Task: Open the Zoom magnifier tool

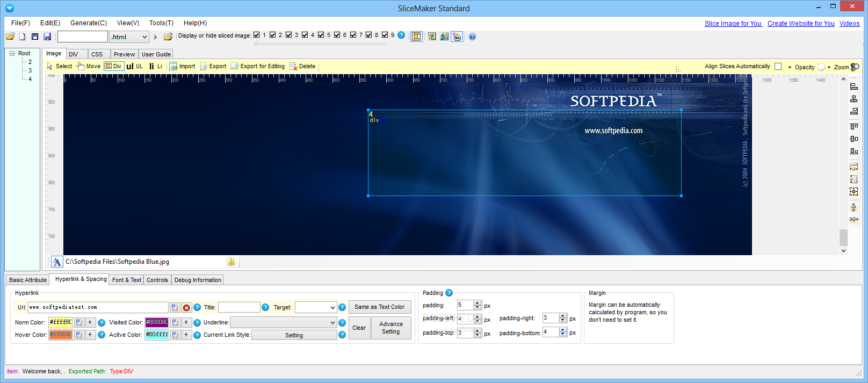Action: pos(855,67)
